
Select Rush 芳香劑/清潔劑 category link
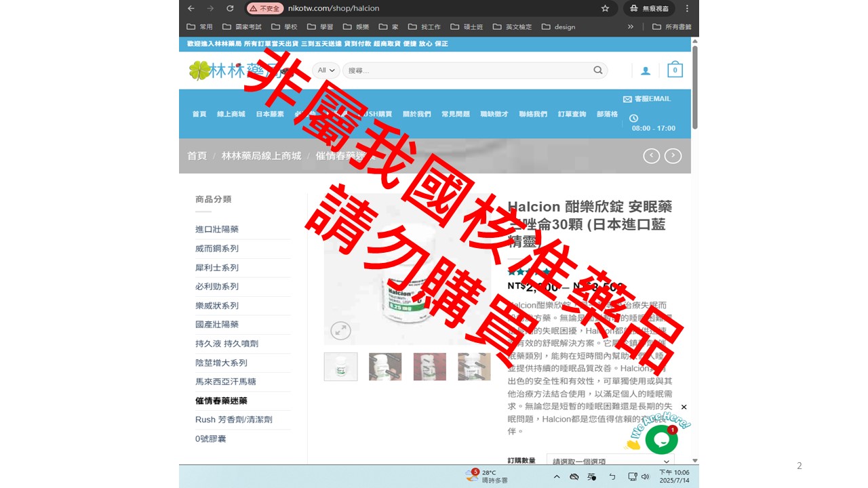(234, 420)
